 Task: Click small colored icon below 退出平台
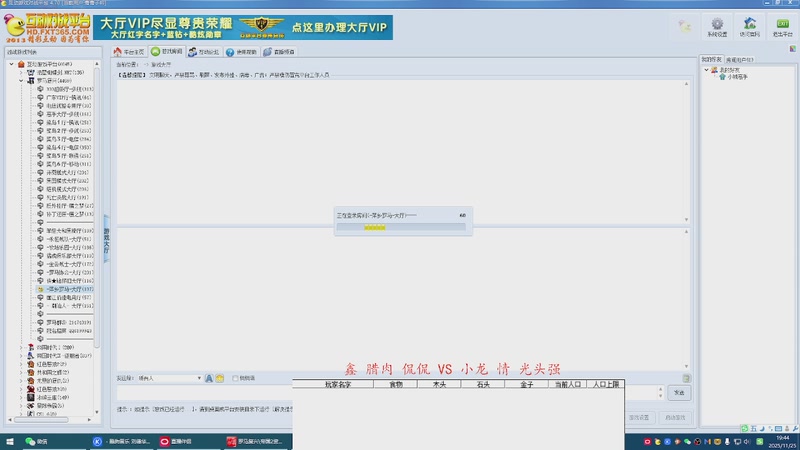[792, 48]
